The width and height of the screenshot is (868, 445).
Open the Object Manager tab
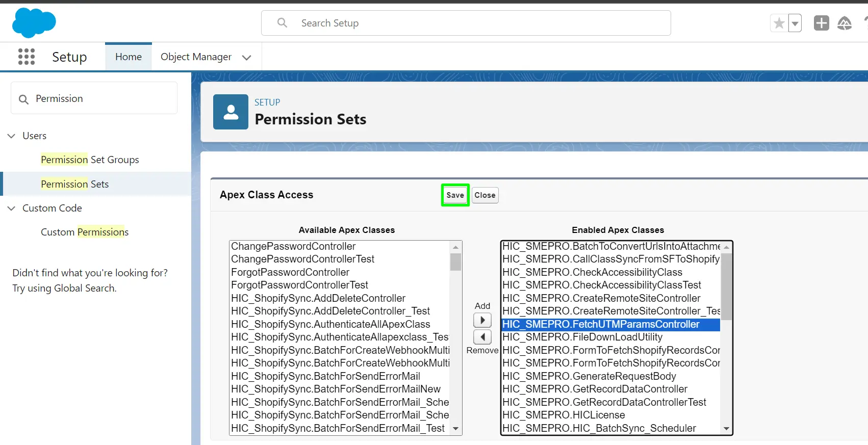tap(196, 57)
